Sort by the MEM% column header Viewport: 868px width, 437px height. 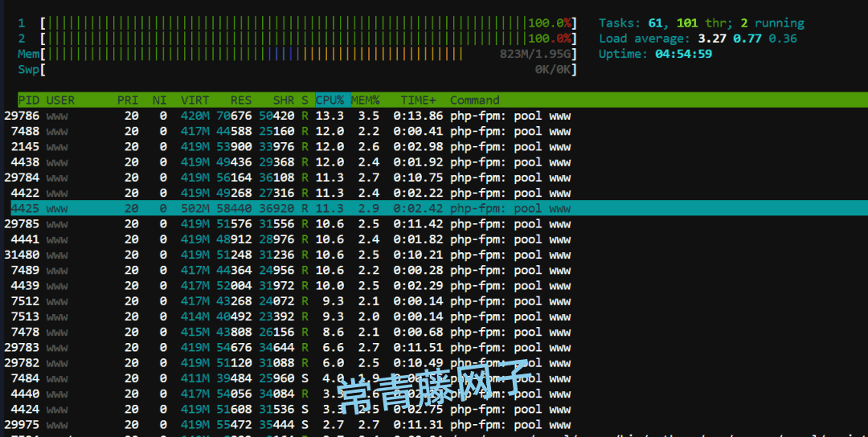365,100
